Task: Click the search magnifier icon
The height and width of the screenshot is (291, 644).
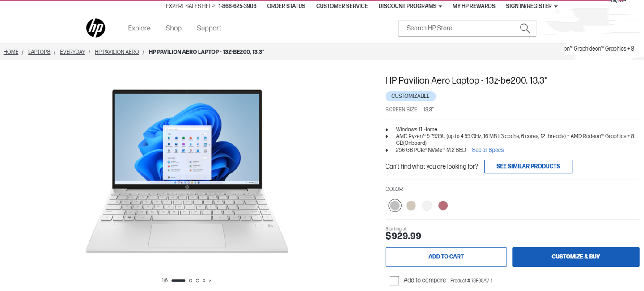Action: point(525,29)
